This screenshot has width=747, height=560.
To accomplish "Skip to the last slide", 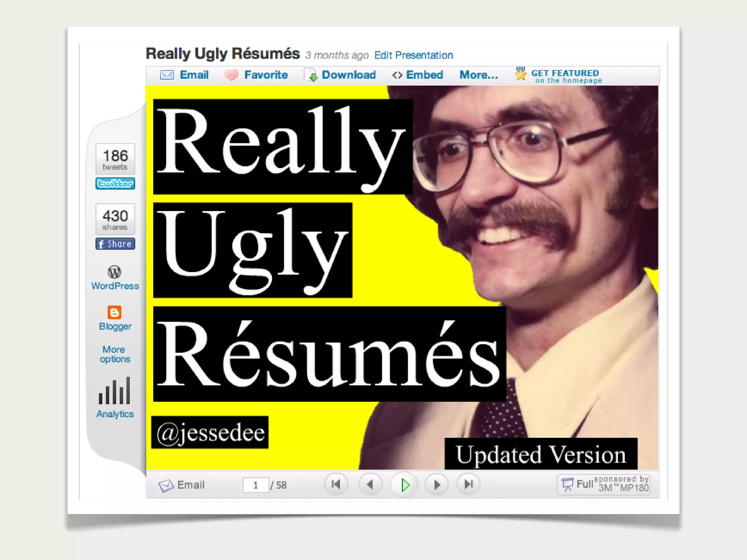I will coord(468,485).
